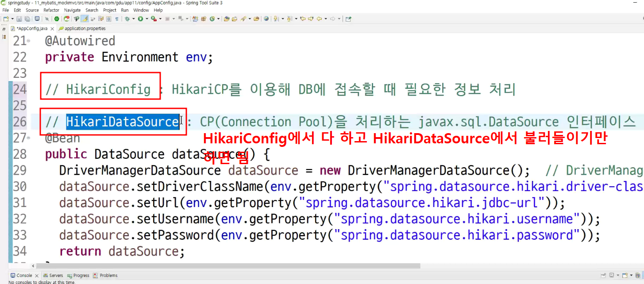Click the New file wizard icon
The height and width of the screenshot is (284, 644).
pos(5,19)
